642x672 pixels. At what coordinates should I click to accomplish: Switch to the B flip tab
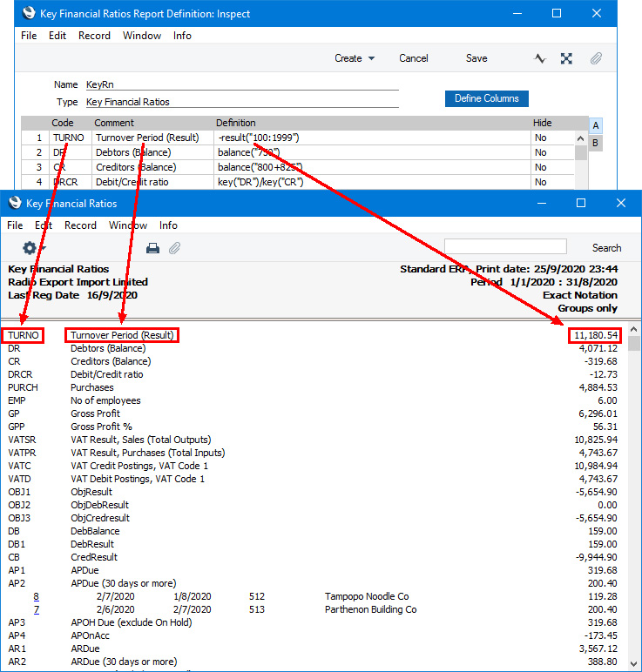(x=595, y=143)
